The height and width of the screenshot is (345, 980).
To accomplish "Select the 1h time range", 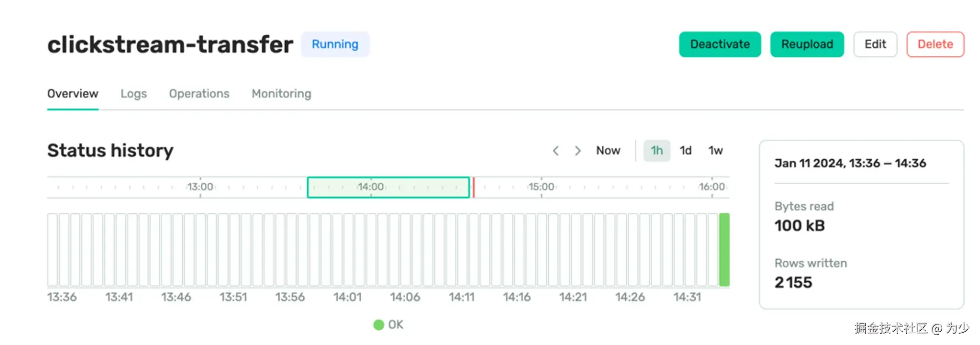I will coord(657,150).
